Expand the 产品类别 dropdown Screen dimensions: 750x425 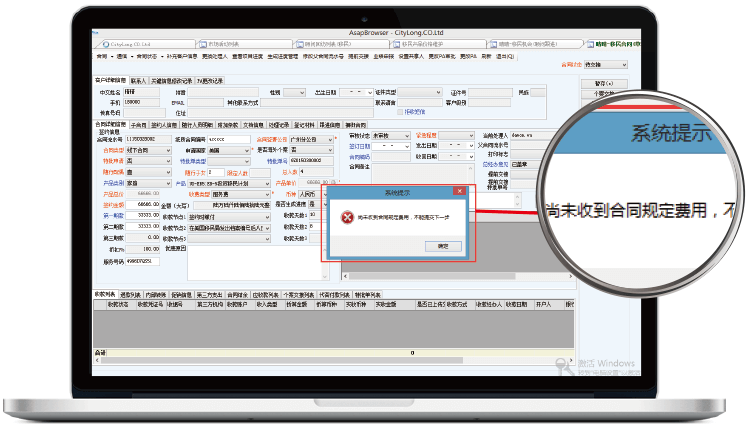(148, 183)
